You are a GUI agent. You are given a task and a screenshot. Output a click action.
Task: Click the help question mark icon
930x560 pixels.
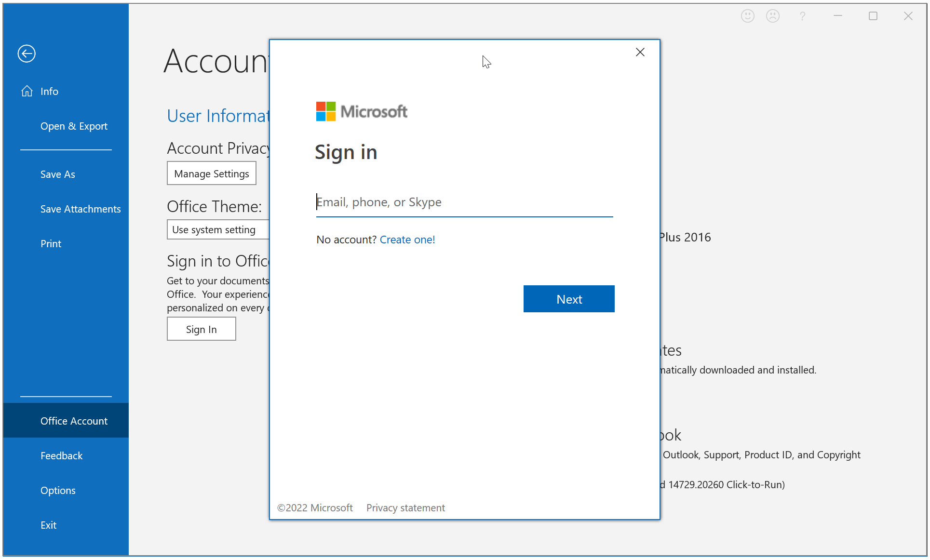pyautogui.click(x=802, y=16)
